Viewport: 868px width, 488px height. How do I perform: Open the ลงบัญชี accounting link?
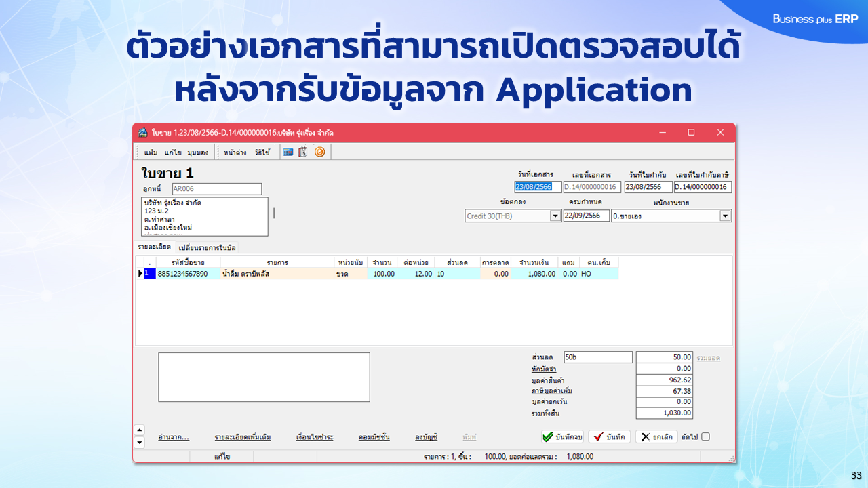click(426, 436)
